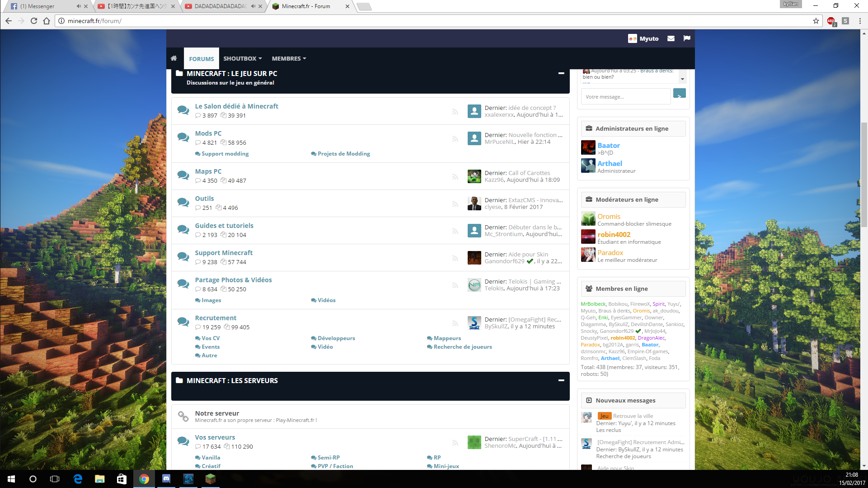Go to forum home via house icon

tap(174, 58)
